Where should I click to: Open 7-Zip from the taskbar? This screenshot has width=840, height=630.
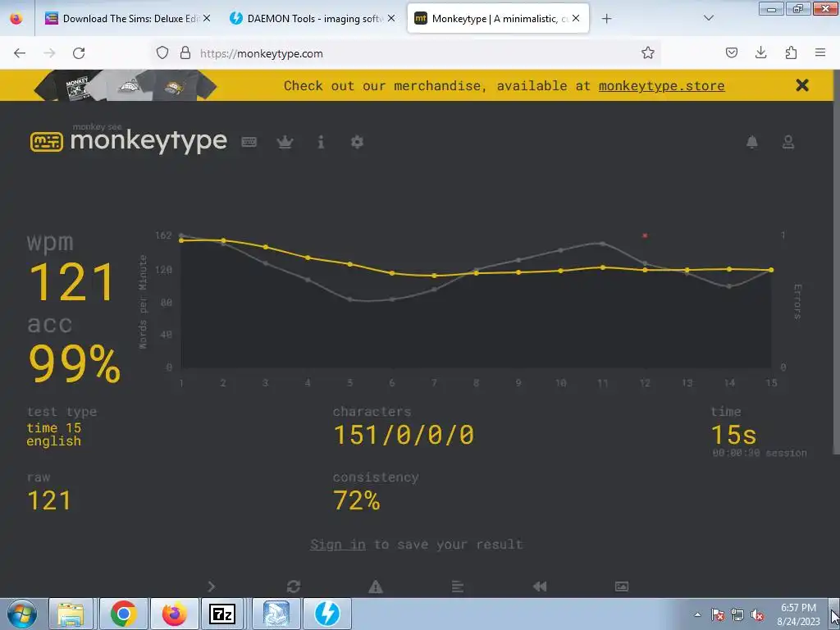click(221, 614)
